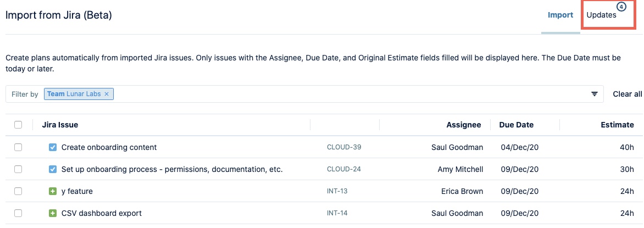
Task: Click task icon for Set up onboarding process
Action: pyautogui.click(x=53, y=169)
